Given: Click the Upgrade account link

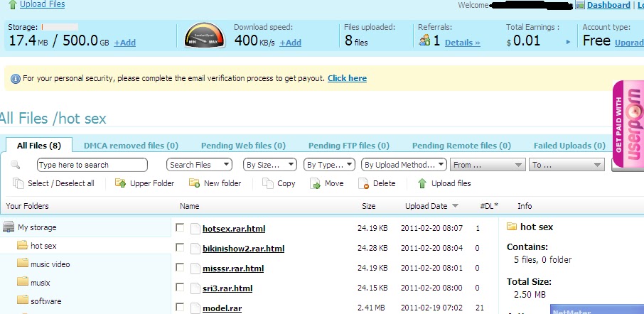Looking at the screenshot, I should (x=629, y=43).
